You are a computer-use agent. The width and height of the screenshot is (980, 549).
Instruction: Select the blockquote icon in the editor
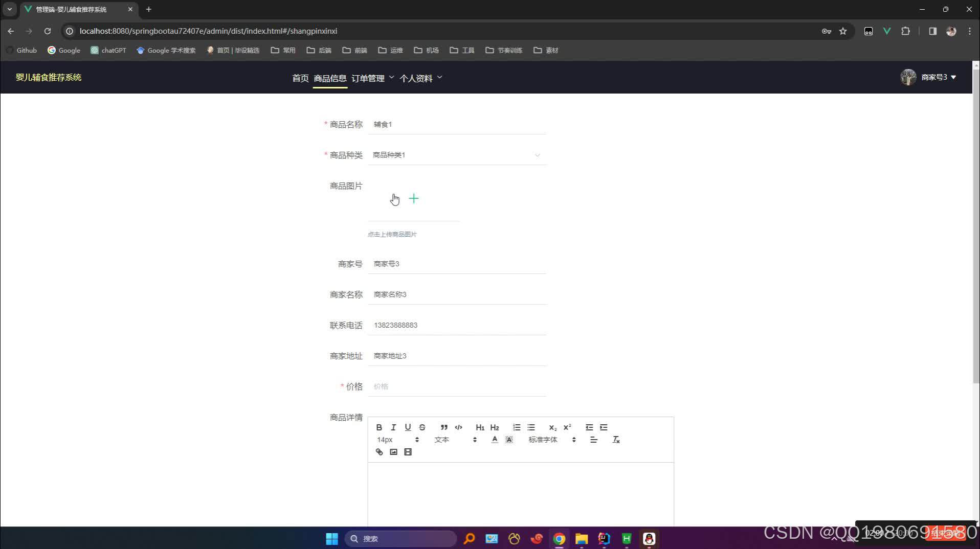[443, 427]
